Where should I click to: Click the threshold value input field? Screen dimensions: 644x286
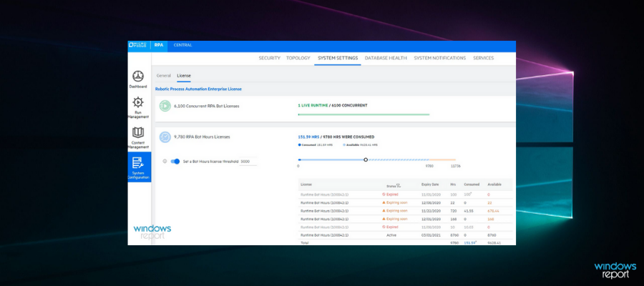pos(248,162)
